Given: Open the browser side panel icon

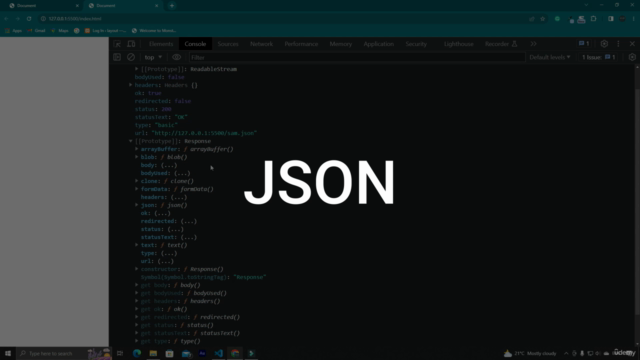Looking at the screenshot, I should 611,19.
